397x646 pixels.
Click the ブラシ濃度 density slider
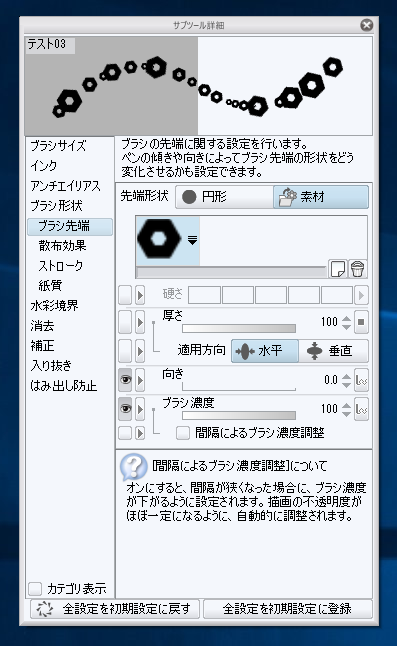[239, 415]
